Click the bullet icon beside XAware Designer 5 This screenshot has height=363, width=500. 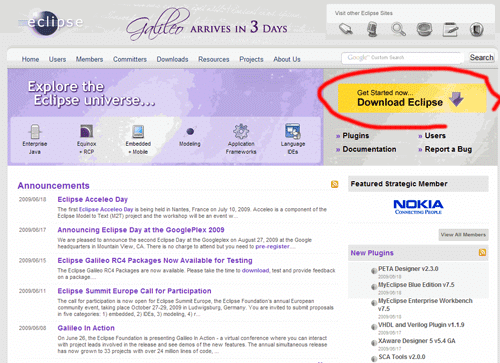(x=374, y=343)
